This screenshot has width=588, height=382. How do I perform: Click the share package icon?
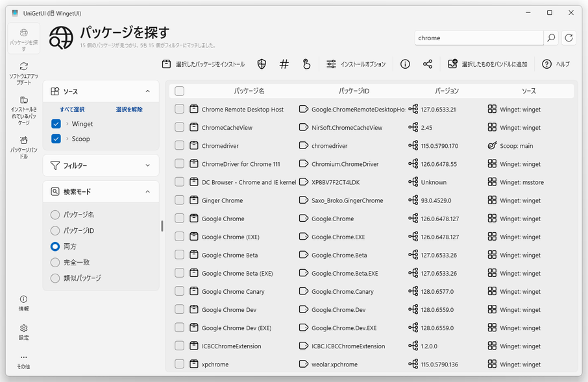click(428, 64)
